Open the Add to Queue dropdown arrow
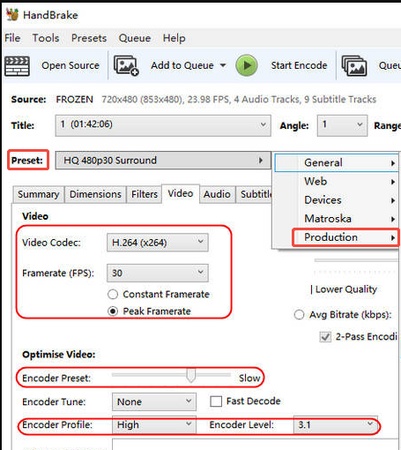The height and width of the screenshot is (450, 401). click(223, 65)
